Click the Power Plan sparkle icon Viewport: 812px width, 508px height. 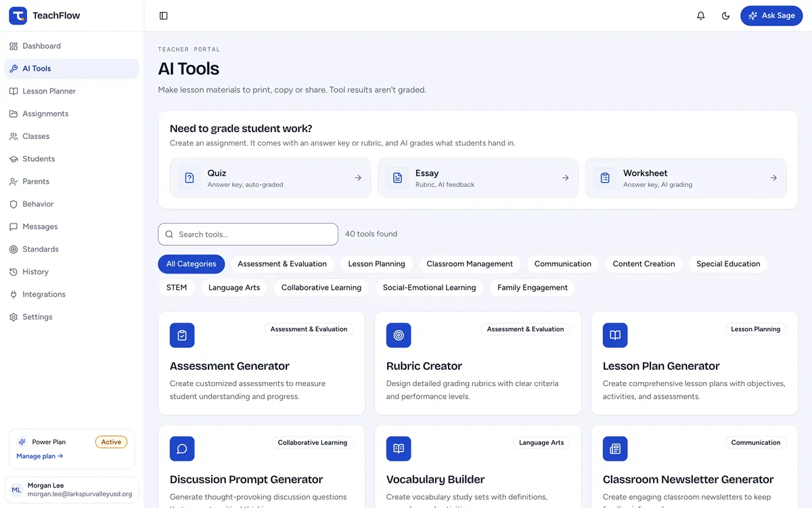pos(22,442)
